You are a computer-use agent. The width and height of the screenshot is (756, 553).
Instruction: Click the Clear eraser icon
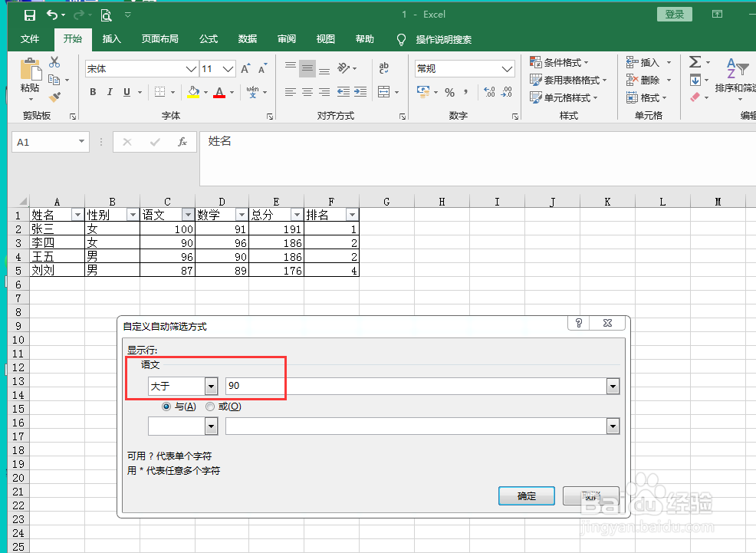(x=695, y=97)
